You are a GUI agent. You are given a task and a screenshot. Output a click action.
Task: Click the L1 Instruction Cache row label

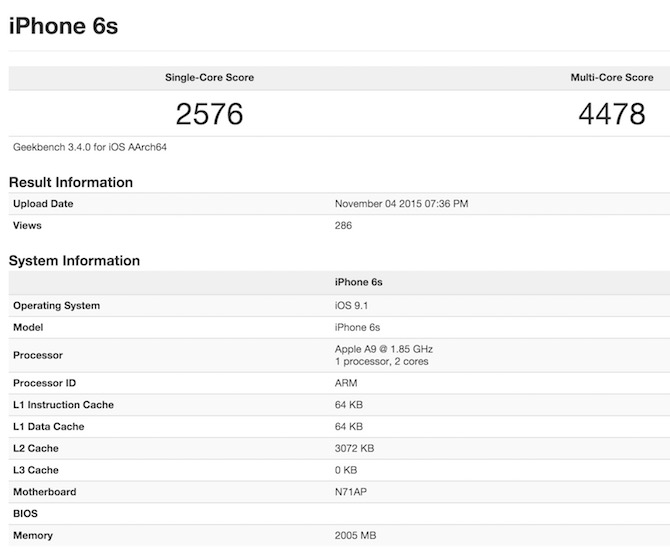pos(63,405)
